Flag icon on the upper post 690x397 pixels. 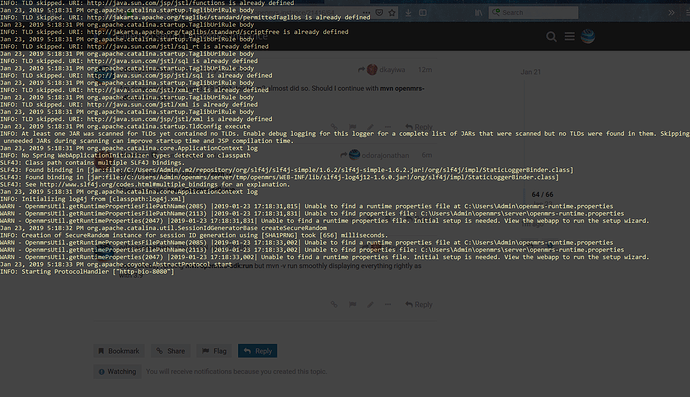tap(352, 127)
